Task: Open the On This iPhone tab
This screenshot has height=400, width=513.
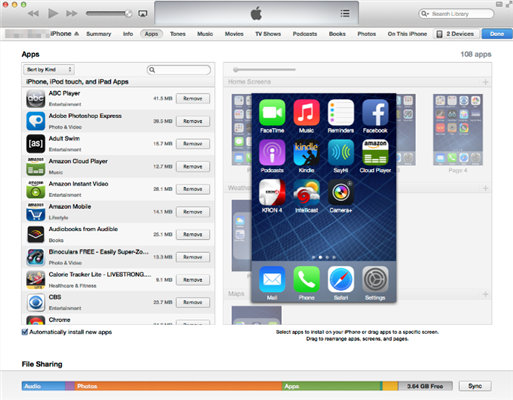Action: [x=407, y=34]
